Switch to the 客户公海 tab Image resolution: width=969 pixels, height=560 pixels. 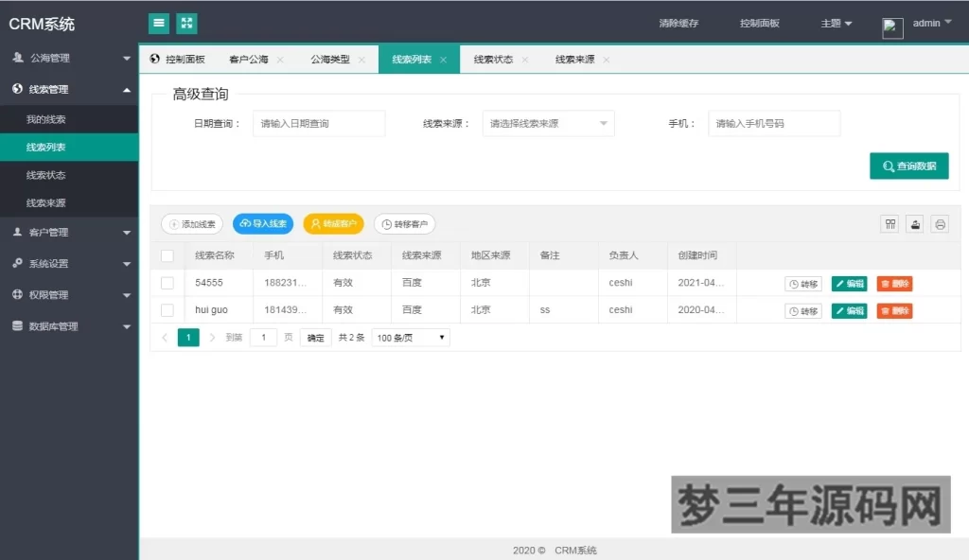(249, 60)
